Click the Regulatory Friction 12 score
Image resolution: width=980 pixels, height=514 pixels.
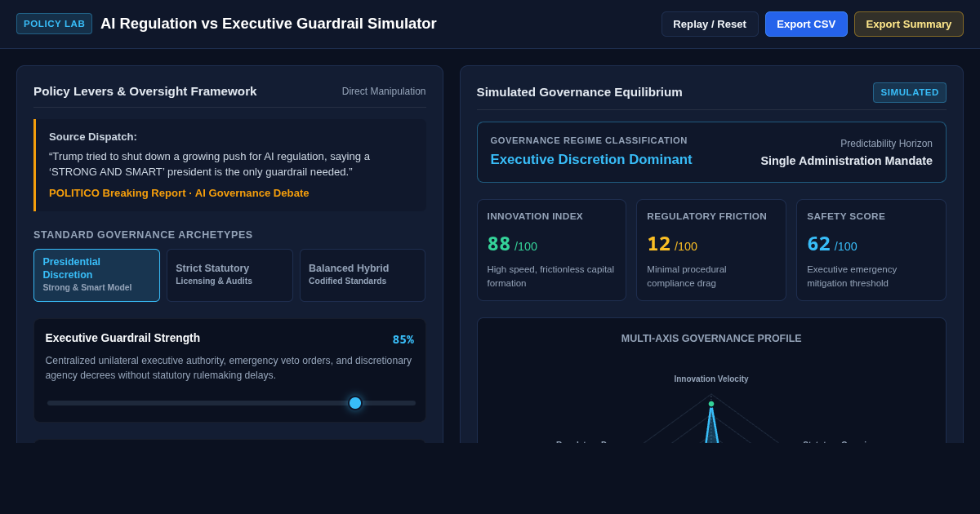(x=659, y=244)
